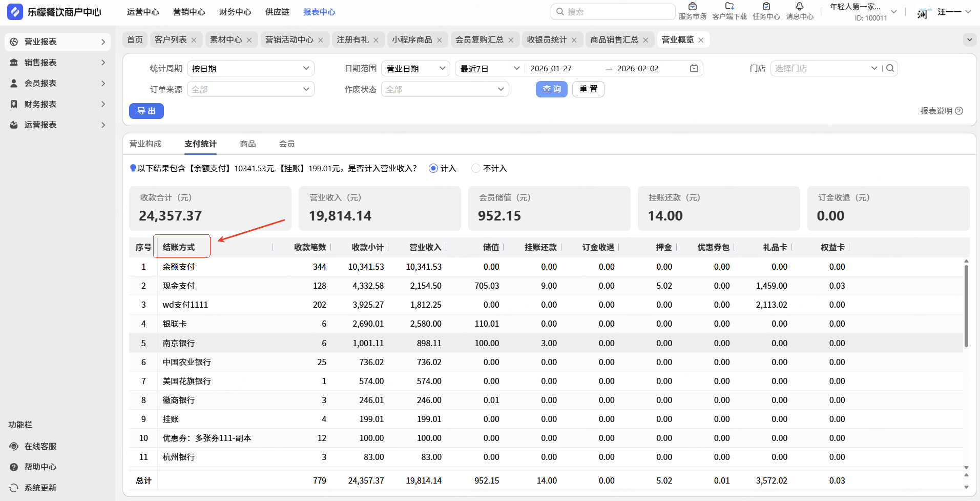Screen dimensions: 980x501
Task: Click the table's vertical scrollbar
Action: pos(966,306)
